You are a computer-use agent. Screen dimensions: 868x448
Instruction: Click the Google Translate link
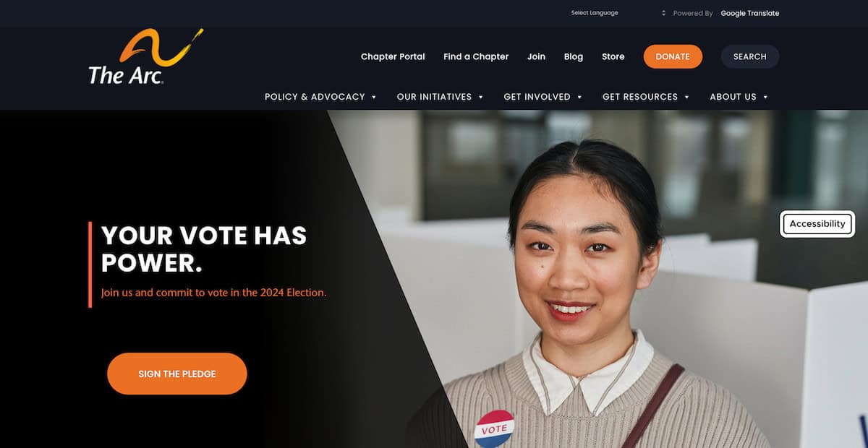pyautogui.click(x=750, y=13)
